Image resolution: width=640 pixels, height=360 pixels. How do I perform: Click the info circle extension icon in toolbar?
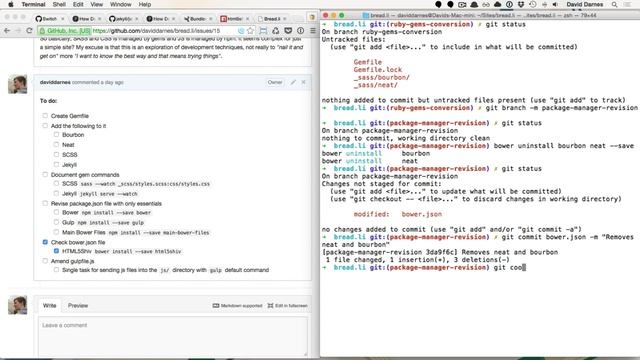click(x=300, y=31)
